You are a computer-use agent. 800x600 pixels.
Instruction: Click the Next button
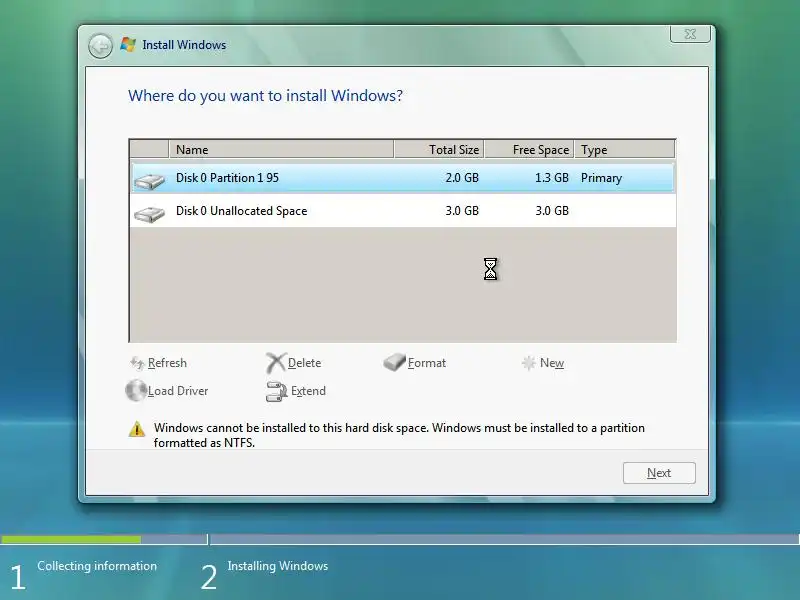[659, 473]
